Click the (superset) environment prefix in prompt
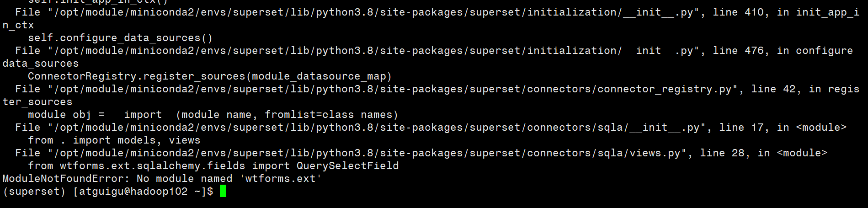The image size is (868, 208). 34,191
